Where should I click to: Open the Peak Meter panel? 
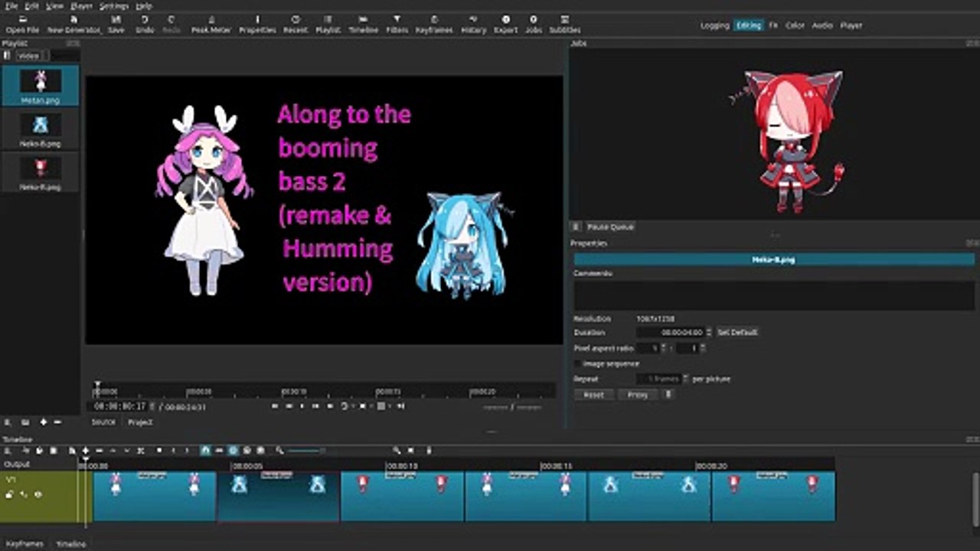(x=210, y=24)
